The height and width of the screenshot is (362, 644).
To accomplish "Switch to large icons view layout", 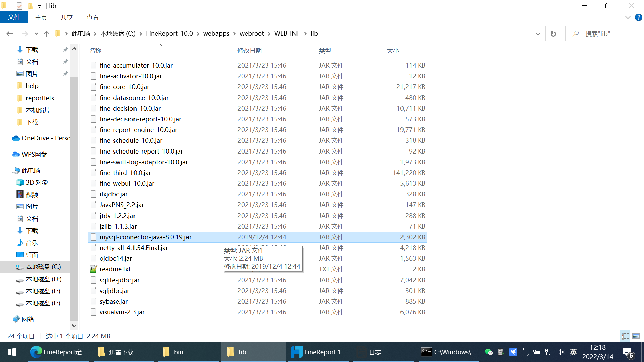I will click(636, 336).
